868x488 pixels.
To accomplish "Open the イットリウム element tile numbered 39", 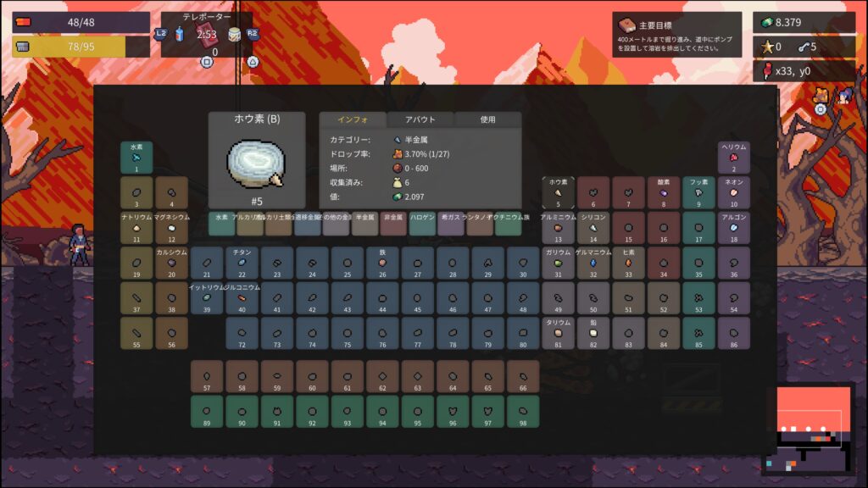I will pos(206,299).
